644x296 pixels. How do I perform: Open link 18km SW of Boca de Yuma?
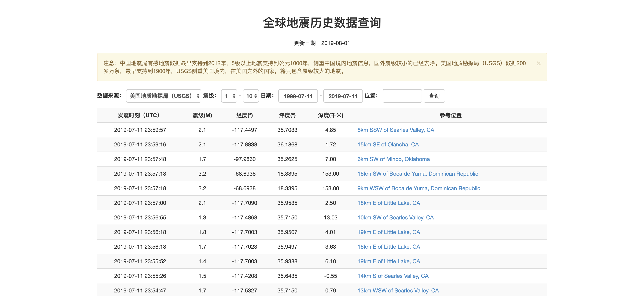418,174
